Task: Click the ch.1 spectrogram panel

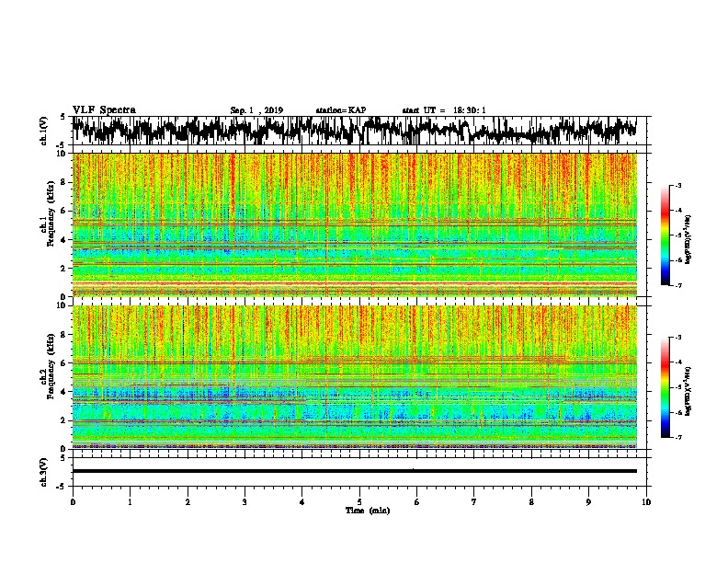Action: [x=354, y=224]
